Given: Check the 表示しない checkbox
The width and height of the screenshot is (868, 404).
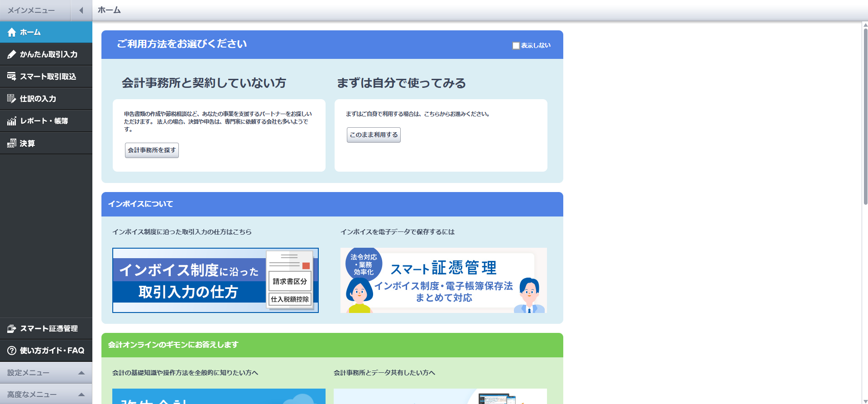Looking at the screenshot, I should pyautogui.click(x=516, y=45).
